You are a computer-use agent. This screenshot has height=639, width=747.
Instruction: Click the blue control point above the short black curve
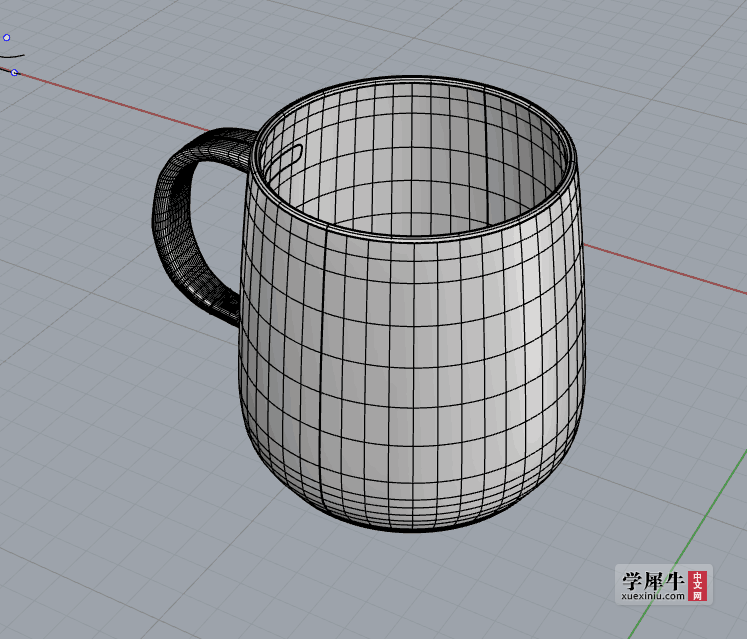[7, 37]
